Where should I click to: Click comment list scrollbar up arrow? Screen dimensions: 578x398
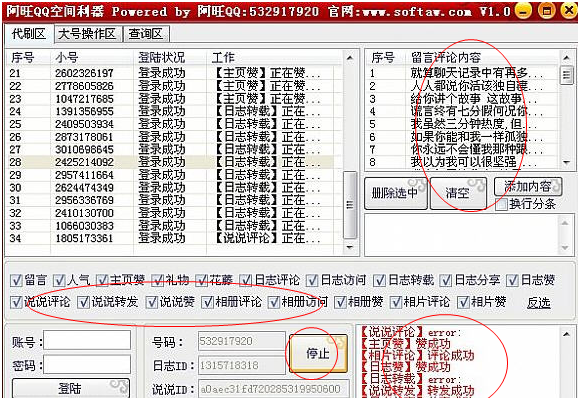click(566, 57)
